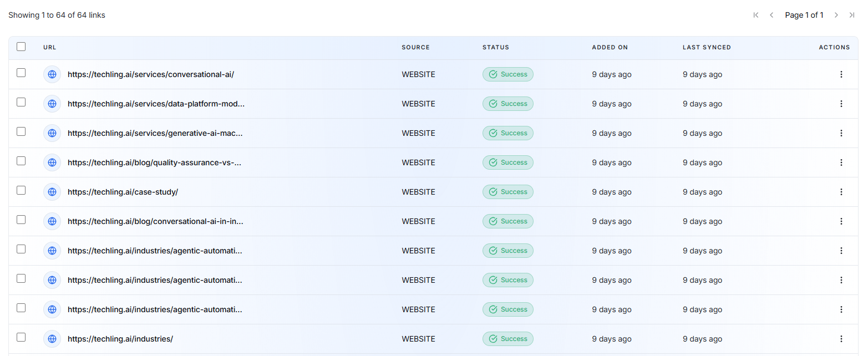Check the box for techling.ai/industries/ row
Screen dimensions: 868x356
(x=21, y=337)
